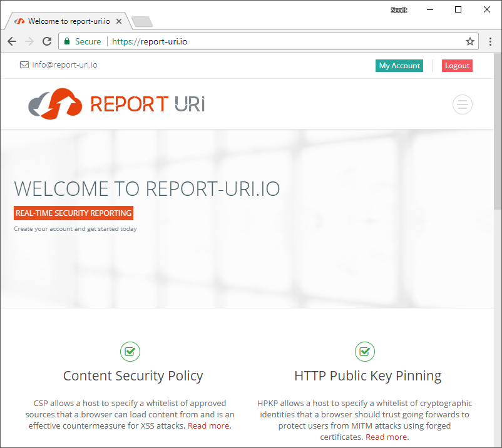This screenshot has width=502, height=448.
Task: Click the Content Security Policy heading
Action: tap(133, 376)
